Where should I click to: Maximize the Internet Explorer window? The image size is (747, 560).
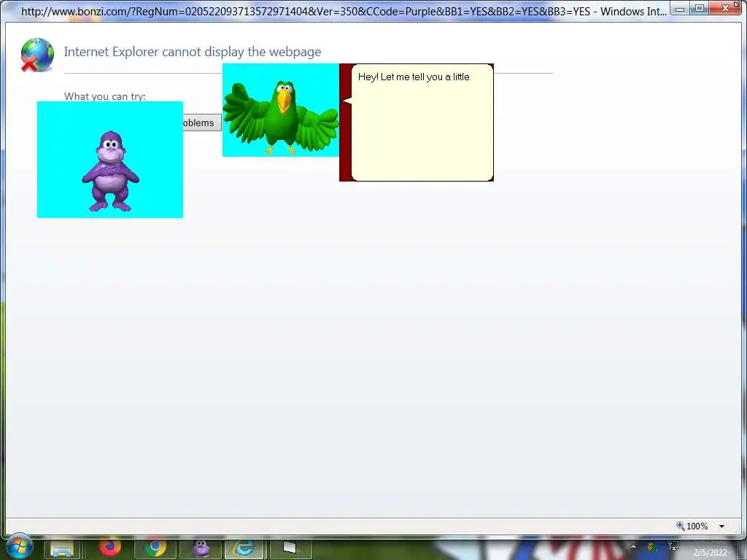click(x=700, y=8)
